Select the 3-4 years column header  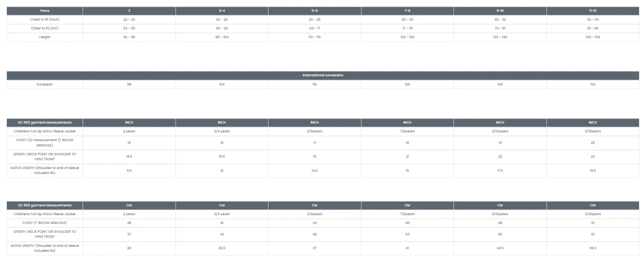click(222, 11)
